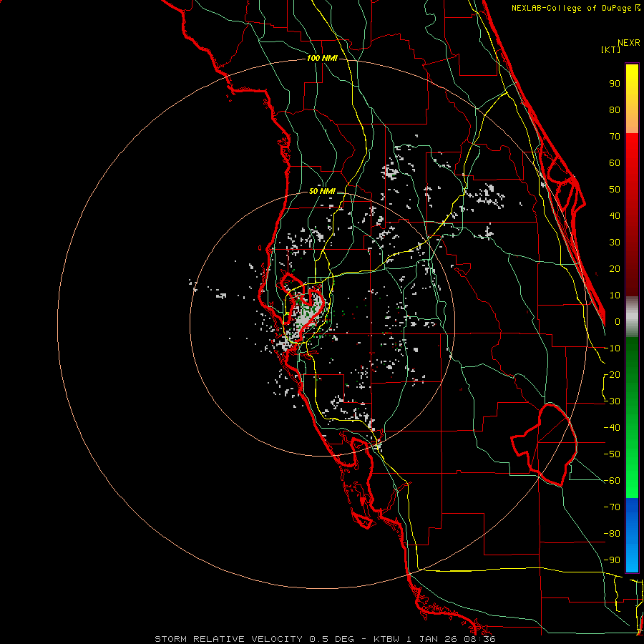644x644 pixels.
Task: Click the 50 NMI range ring label
Action: 322,191
